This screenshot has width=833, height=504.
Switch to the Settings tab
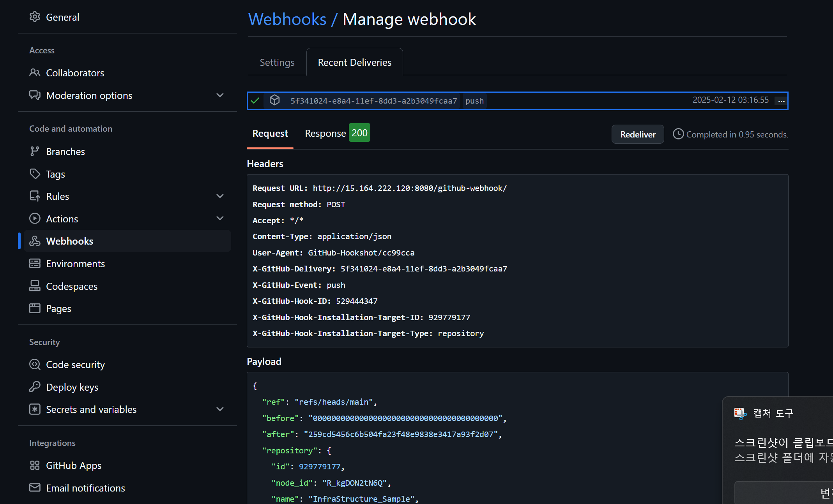click(277, 62)
